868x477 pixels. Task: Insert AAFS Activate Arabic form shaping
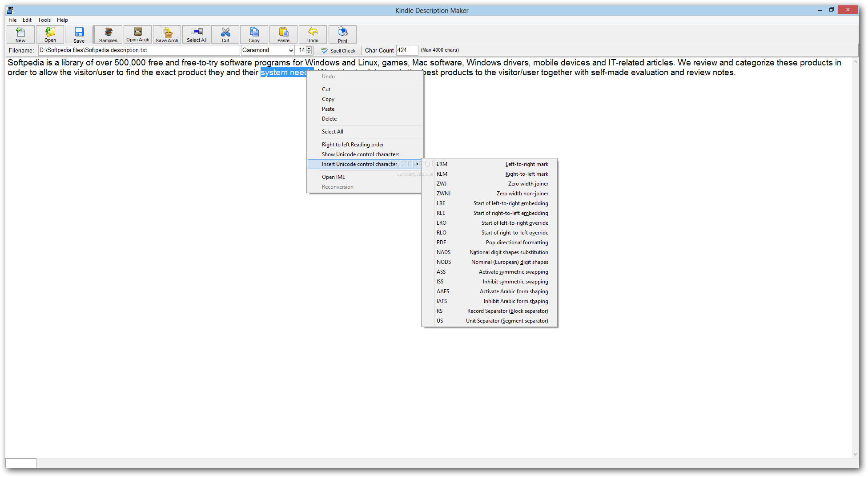point(489,291)
